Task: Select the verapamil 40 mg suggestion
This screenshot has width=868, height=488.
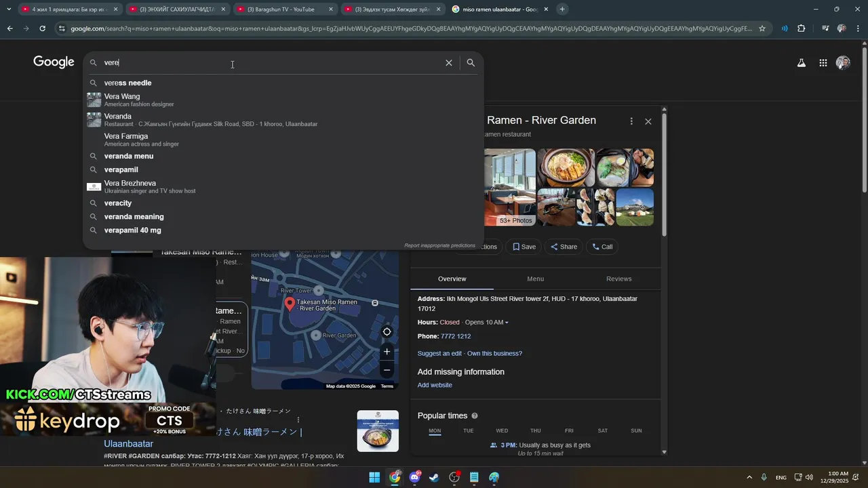Action: (x=283, y=230)
